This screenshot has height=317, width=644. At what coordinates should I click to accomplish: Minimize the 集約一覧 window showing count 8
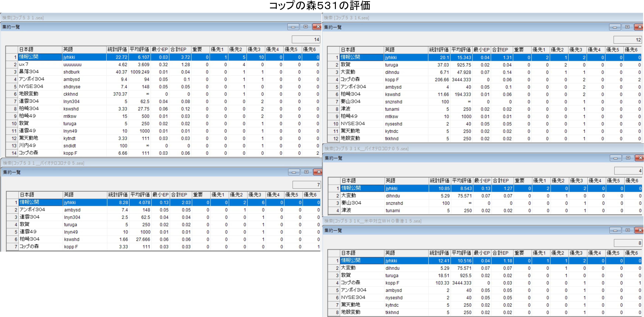coord(615,230)
